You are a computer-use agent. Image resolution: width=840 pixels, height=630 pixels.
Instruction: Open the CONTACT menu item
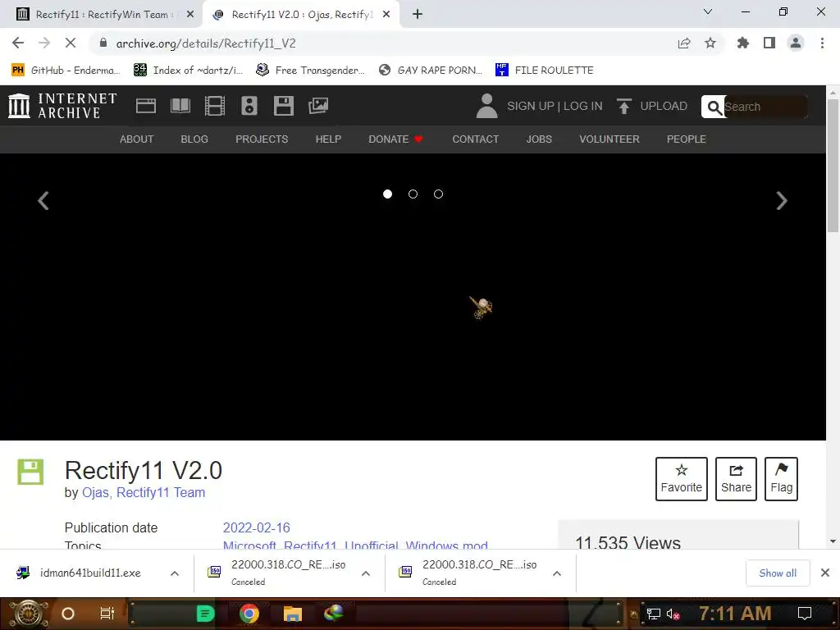(x=476, y=139)
